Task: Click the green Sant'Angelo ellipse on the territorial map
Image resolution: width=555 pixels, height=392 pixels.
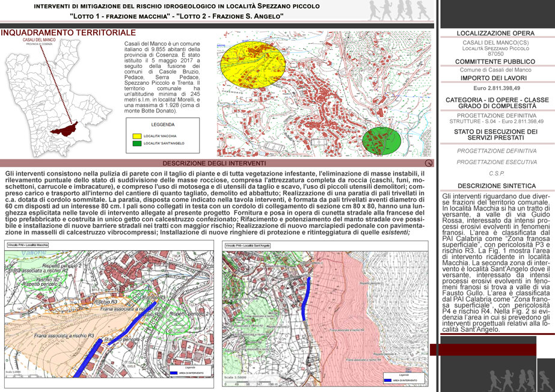Action: (382, 141)
